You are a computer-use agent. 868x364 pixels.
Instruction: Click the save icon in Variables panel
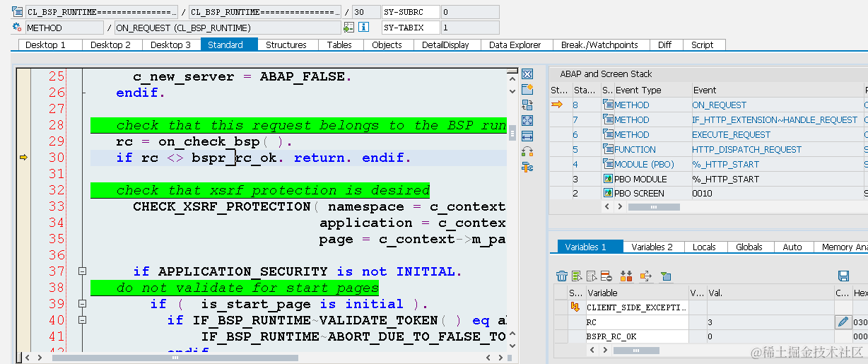[843, 276]
